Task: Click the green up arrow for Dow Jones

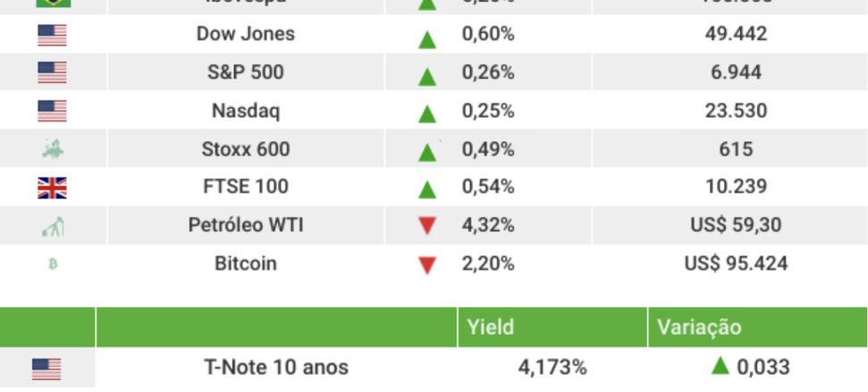Action: click(x=427, y=38)
